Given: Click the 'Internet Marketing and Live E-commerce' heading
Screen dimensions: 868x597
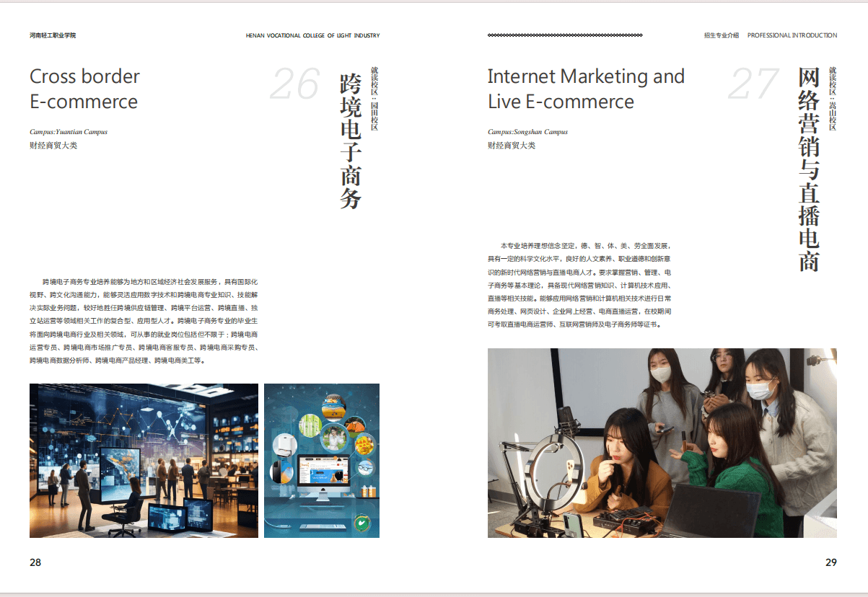Looking at the screenshot, I should [x=585, y=89].
